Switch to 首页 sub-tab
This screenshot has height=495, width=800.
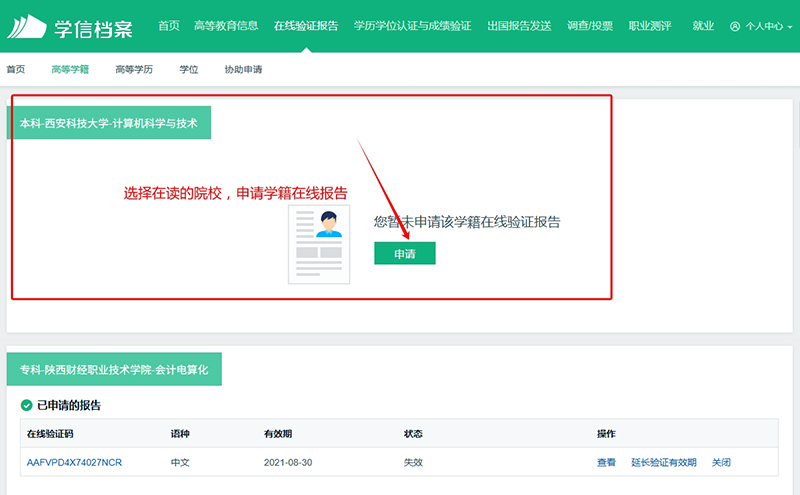[x=16, y=69]
